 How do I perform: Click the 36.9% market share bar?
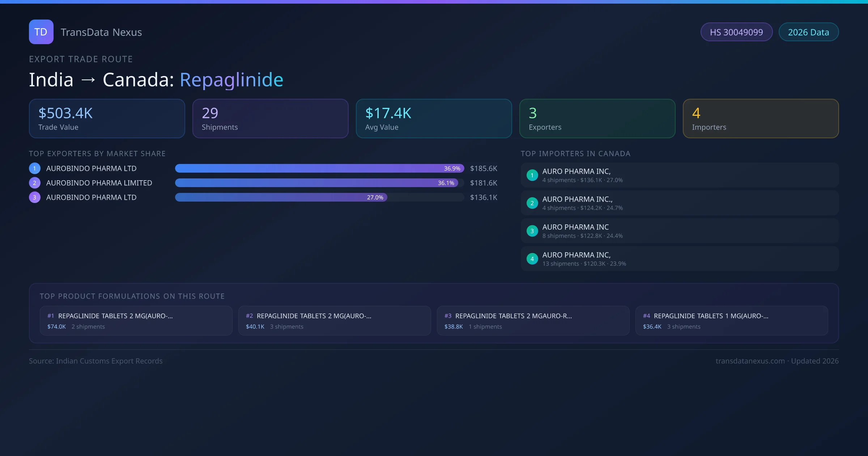coord(319,168)
